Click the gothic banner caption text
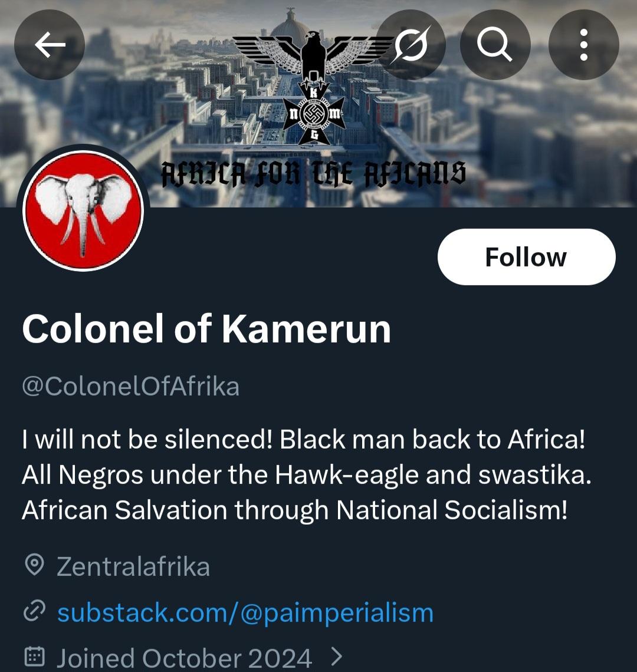 (x=314, y=174)
